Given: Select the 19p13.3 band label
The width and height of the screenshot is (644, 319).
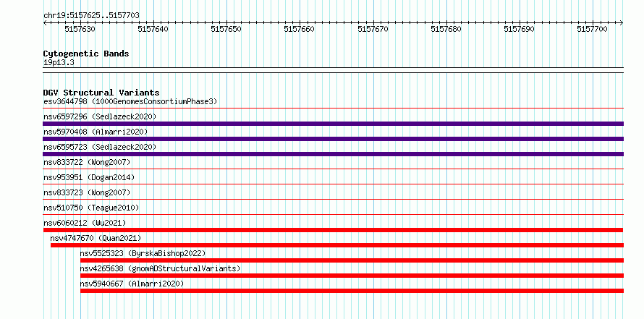Looking at the screenshot, I should tap(59, 62).
